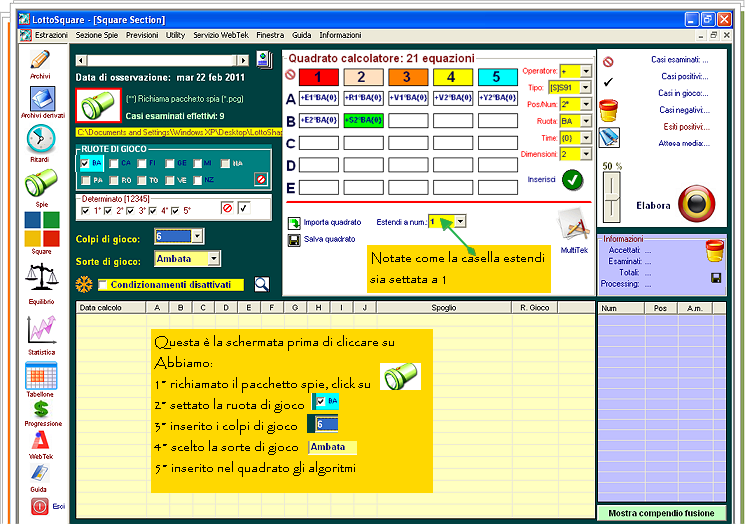Click the trash bucket in Informazioni panel

[x=715, y=250]
